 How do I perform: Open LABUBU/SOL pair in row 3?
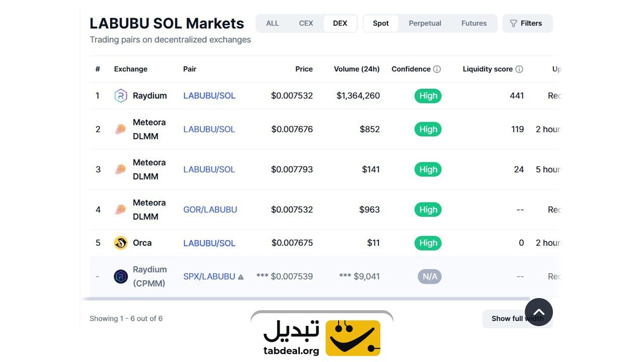coord(209,169)
